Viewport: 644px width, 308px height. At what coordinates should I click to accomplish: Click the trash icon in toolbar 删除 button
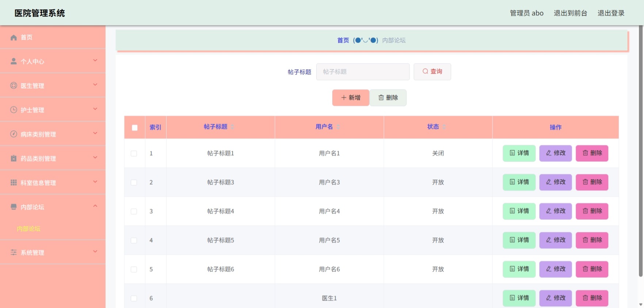click(x=381, y=97)
